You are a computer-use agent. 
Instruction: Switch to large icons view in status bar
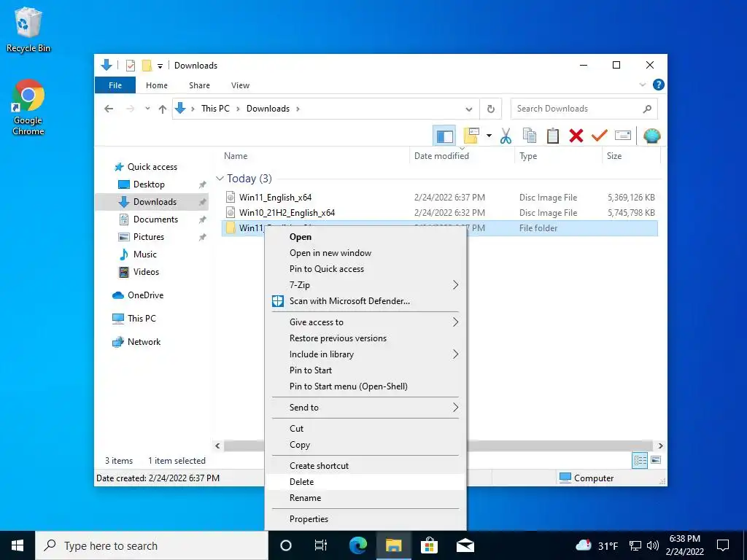[656, 460]
